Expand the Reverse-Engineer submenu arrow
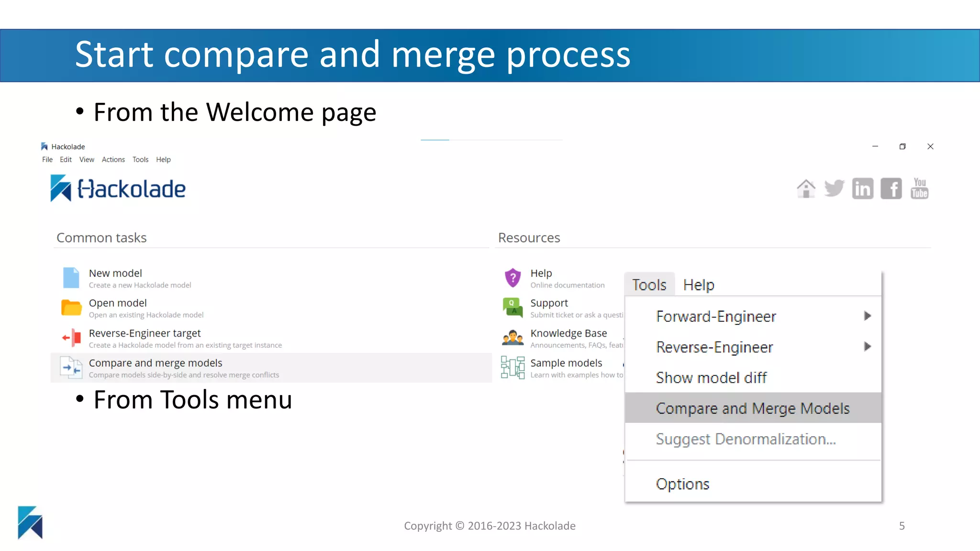 [867, 346]
